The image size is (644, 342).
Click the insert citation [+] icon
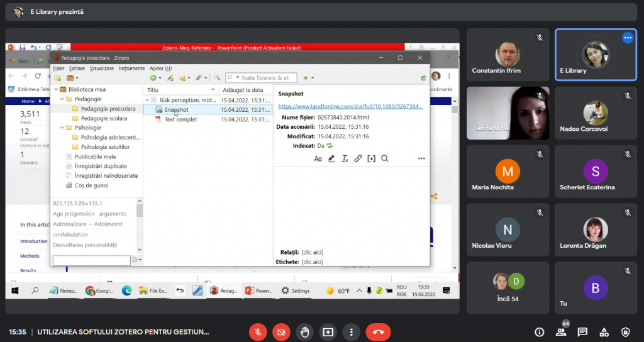pos(371,158)
